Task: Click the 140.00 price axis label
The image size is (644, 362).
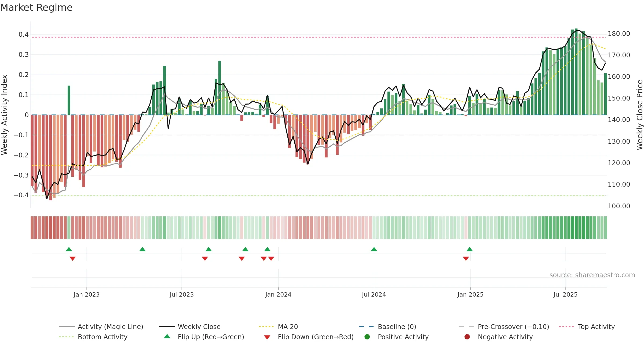Action: [619, 120]
